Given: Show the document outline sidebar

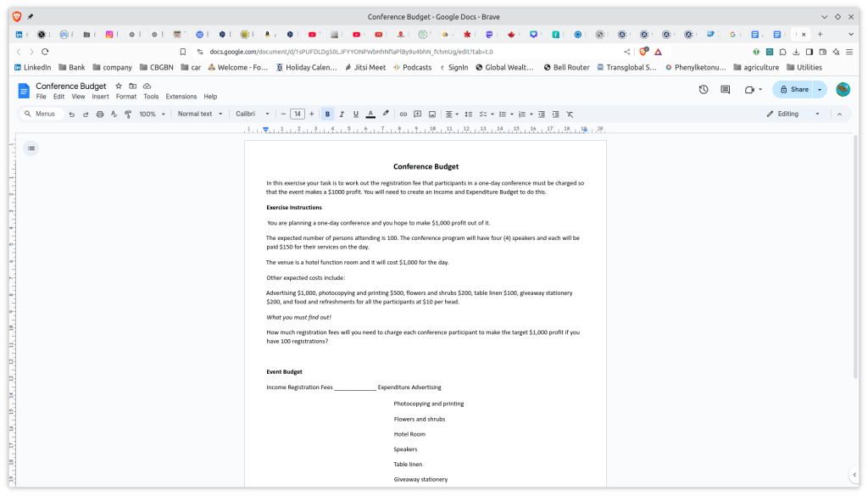Looking at the screenshot, I should pos(31,148).
